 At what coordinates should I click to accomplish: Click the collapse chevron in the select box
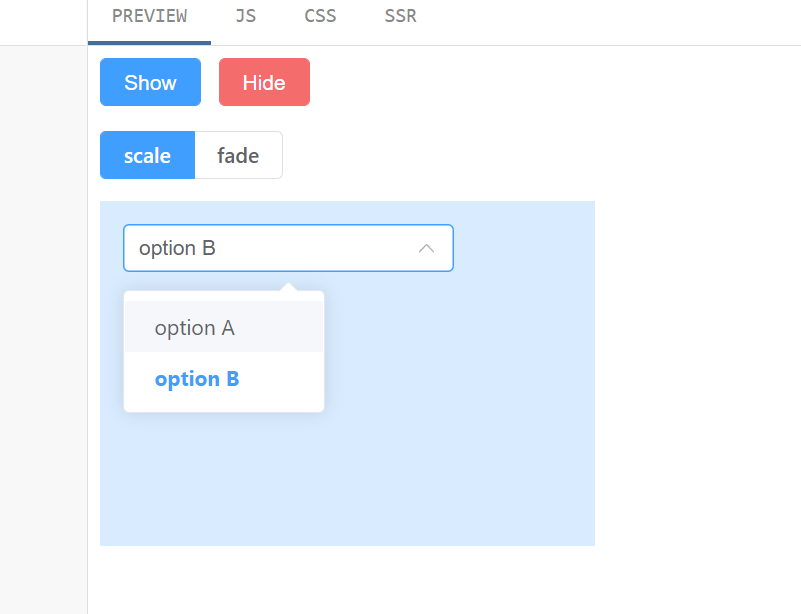427,248
